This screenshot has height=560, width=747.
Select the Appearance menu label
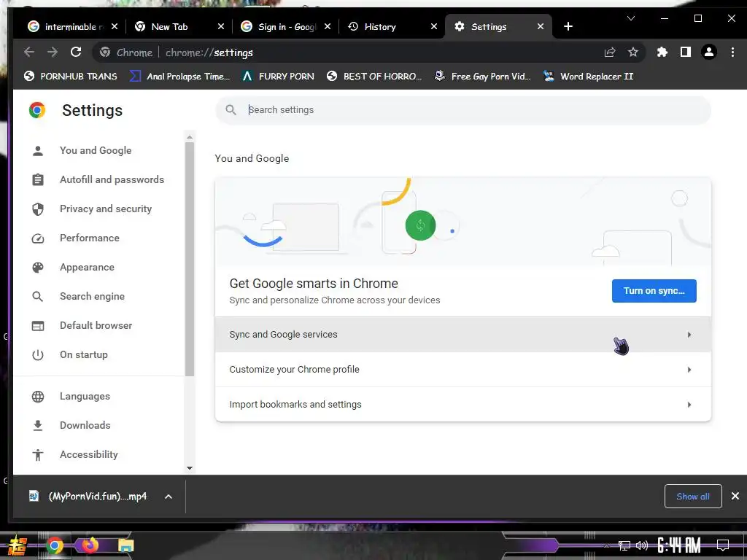pos(87,267)
